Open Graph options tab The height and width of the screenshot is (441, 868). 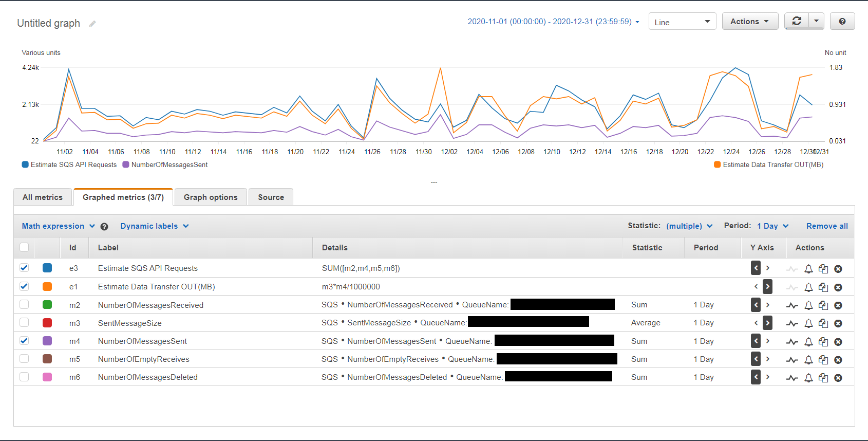[x=211, y=197]
